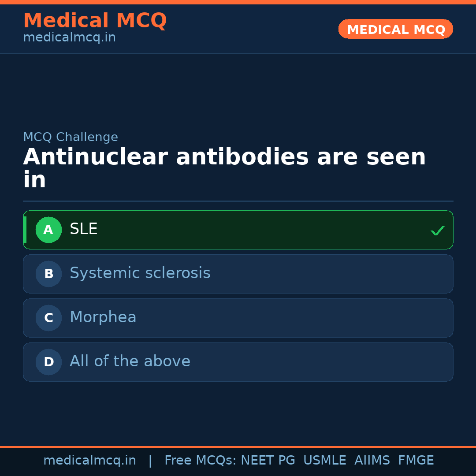Screen dimensions: 476x476
Task: Click the MCQ Challenge label
Action: [x=71, y=137]
